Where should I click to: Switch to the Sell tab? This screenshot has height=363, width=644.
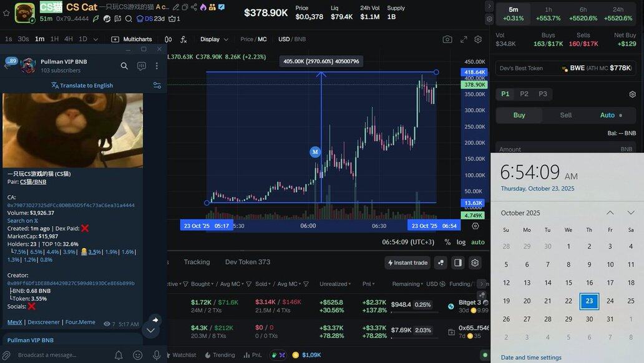pos(565,115)
